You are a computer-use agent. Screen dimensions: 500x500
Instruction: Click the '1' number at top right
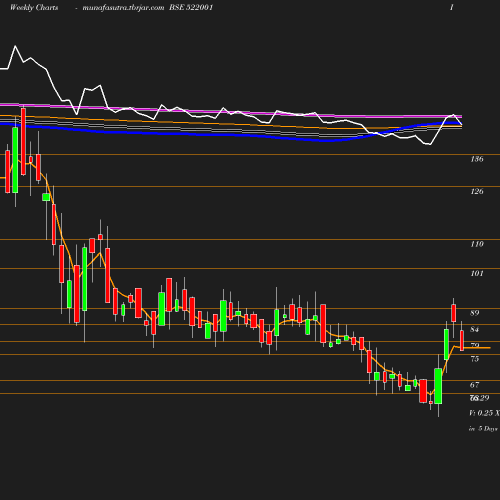(x=452, y=7)
